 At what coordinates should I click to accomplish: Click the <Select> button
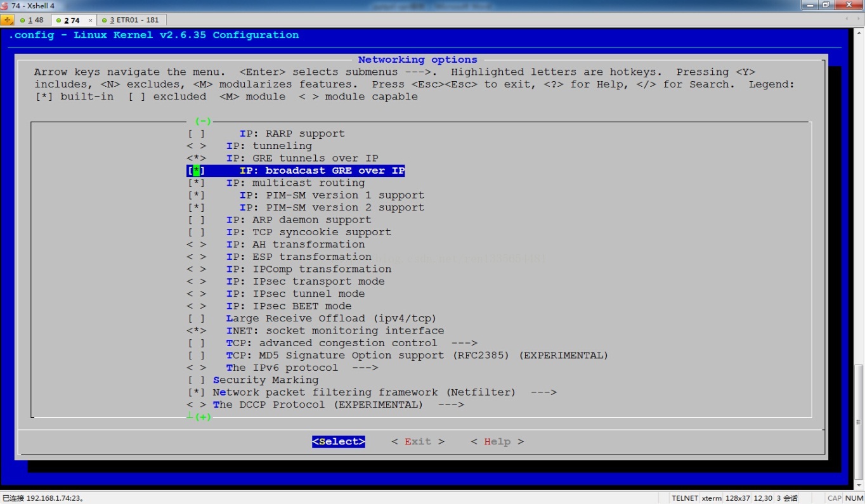point(339,442)
